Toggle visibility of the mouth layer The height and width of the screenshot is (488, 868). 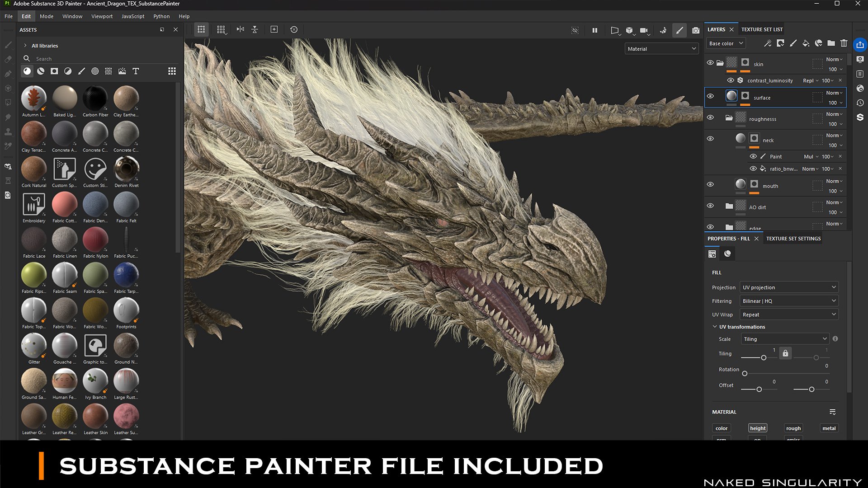tap(710, 184)
